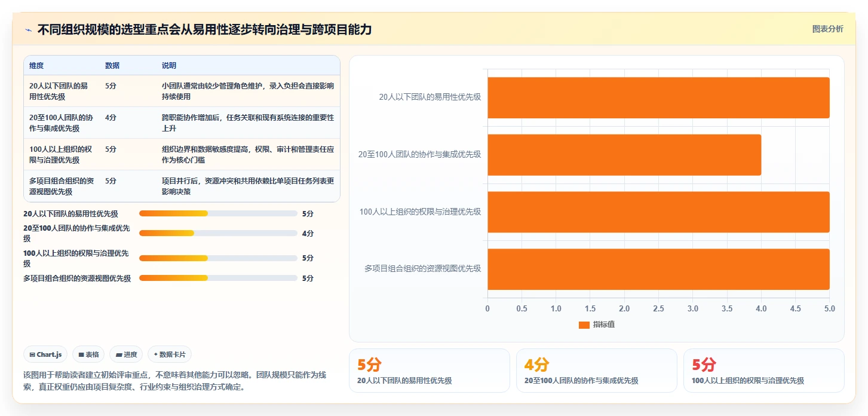
Task: Click the chart bar for 多项目组合组织的资源视图优先级
Action: click(658, 269)
